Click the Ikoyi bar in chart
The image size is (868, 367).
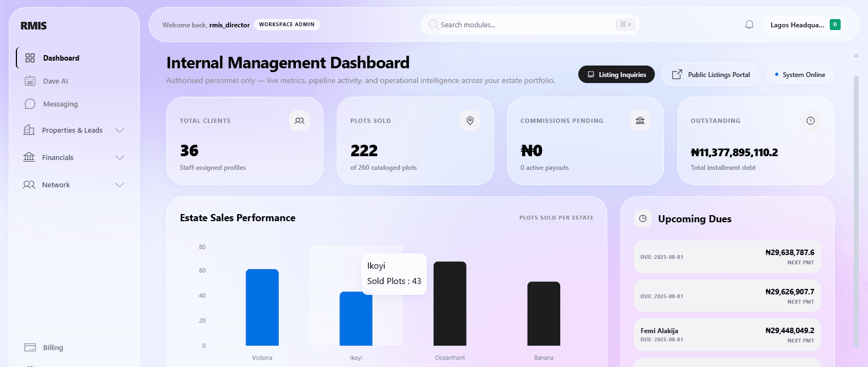click(x=356, y=318)
